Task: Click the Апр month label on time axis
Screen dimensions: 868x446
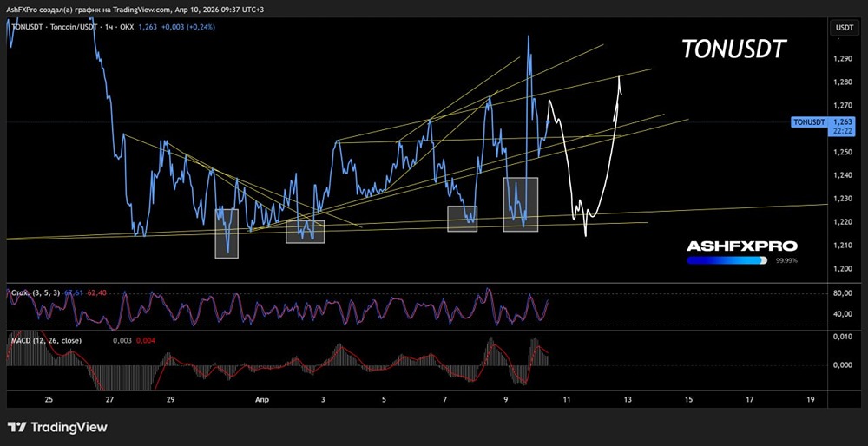Action: [x=261, y=399]
